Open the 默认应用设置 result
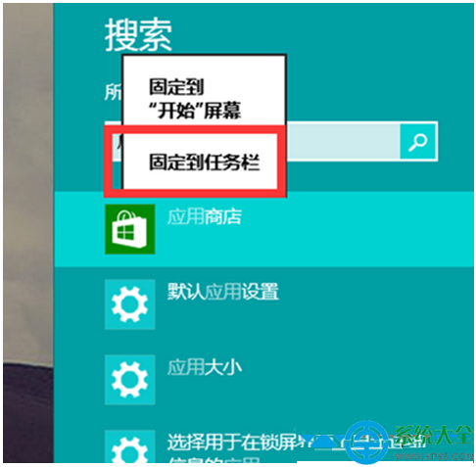Viewport: 476px width, 467px height. click(x=223, y=292)
